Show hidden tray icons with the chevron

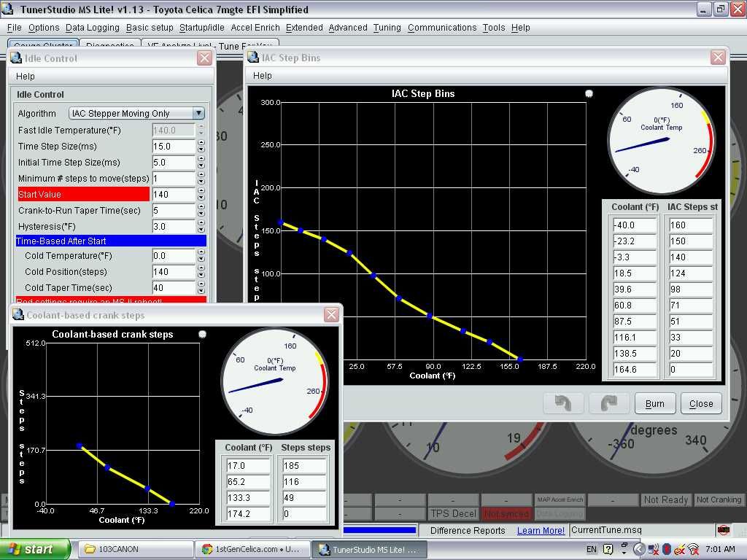click(x=640, y=550)
